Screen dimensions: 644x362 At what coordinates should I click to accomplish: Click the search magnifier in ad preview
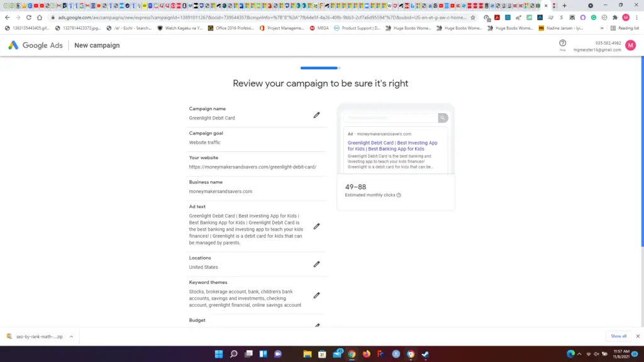[x=443, y=118]
